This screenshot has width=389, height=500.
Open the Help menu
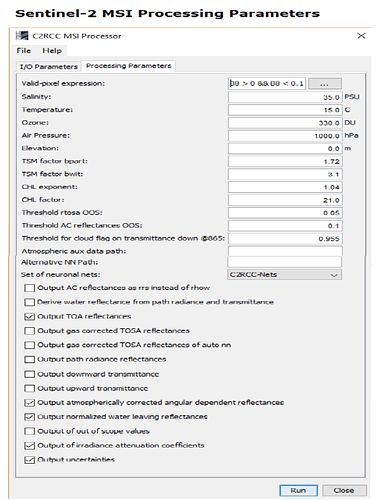[x=52, y=51]
